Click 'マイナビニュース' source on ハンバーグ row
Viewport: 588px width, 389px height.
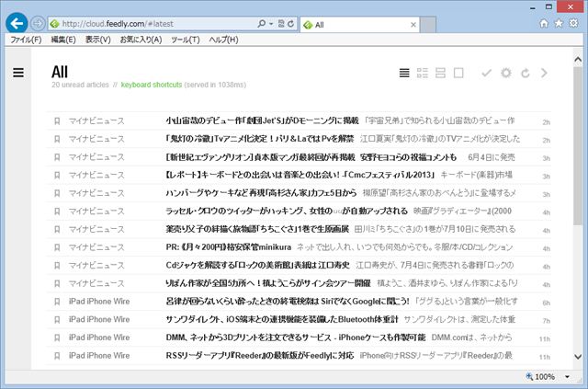[x=96, y=193]
